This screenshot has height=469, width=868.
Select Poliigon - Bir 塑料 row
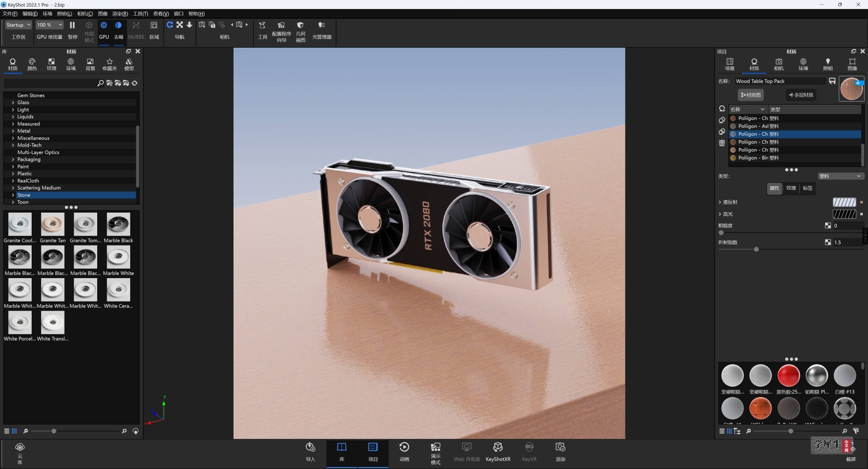[x=795, y=158]
